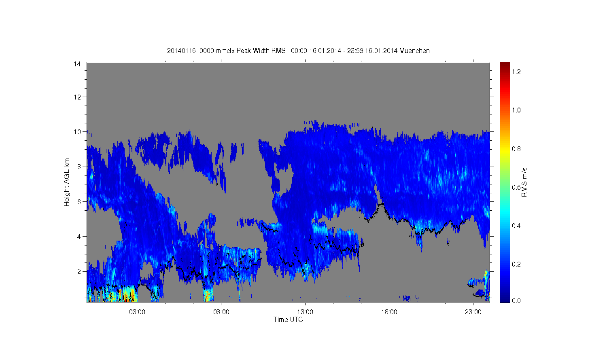607x364 pixels.
Task: Click the 0.4 colorbar tick label
Action: (x=516, y=226)
